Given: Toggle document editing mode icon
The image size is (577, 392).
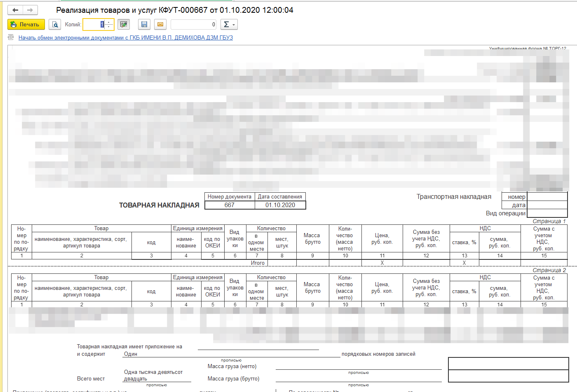Looking at the screenshot, I should pyautogui.click(x=124, y=24).
